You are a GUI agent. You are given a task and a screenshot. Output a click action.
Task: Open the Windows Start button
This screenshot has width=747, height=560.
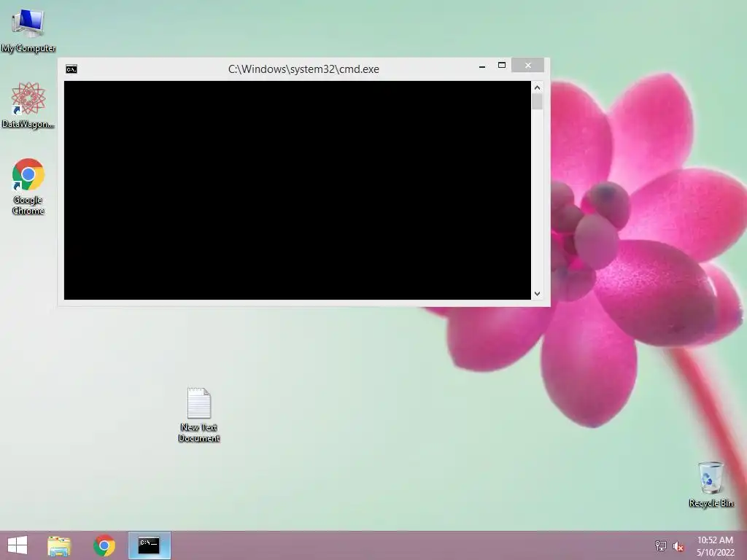[18, 545]
